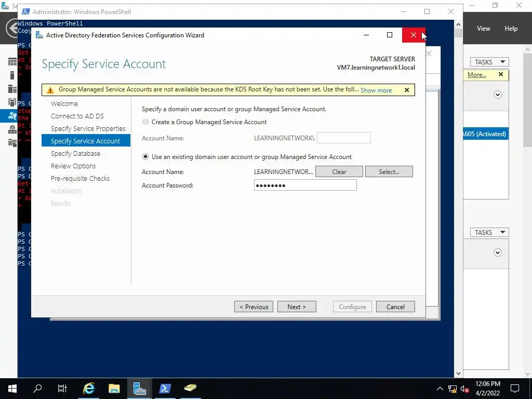This screenshot has width=532, height=399.
Task: Open the IIS sidebar icon
Action: [12, 129]
